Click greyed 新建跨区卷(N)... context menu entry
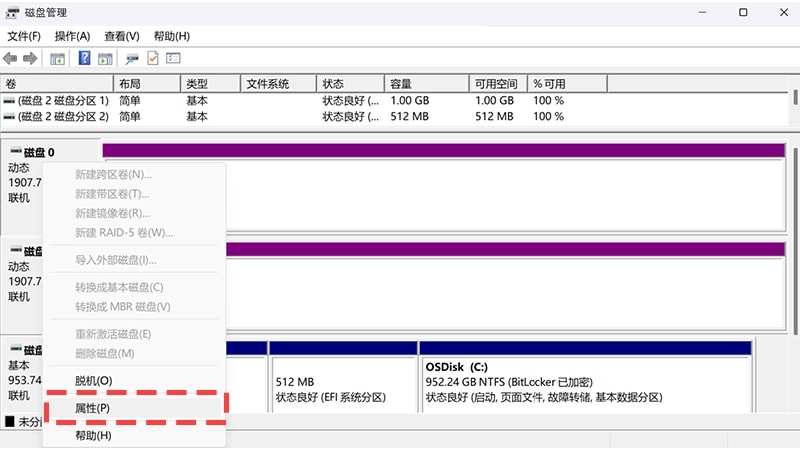 click(136, 174)
